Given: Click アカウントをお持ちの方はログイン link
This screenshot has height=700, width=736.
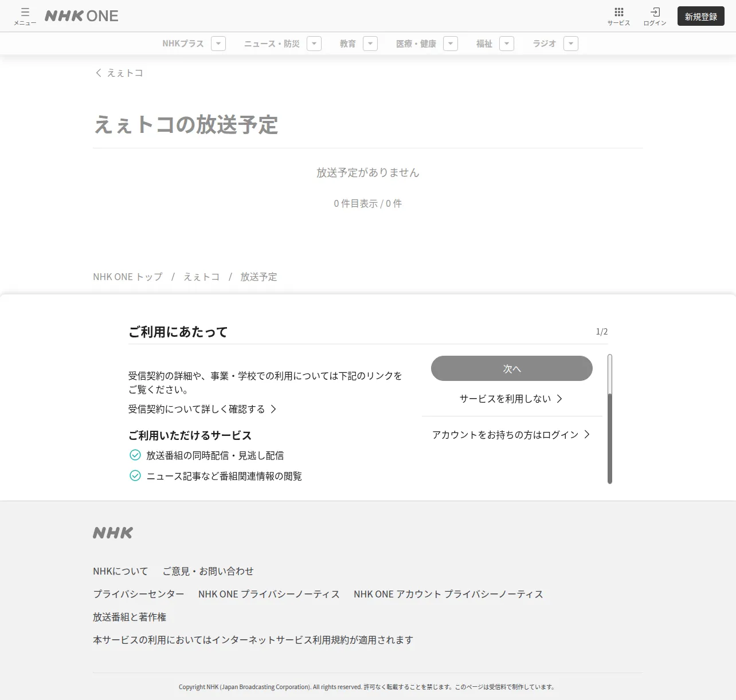Looking at the screenshot, I should pos(511,435).
